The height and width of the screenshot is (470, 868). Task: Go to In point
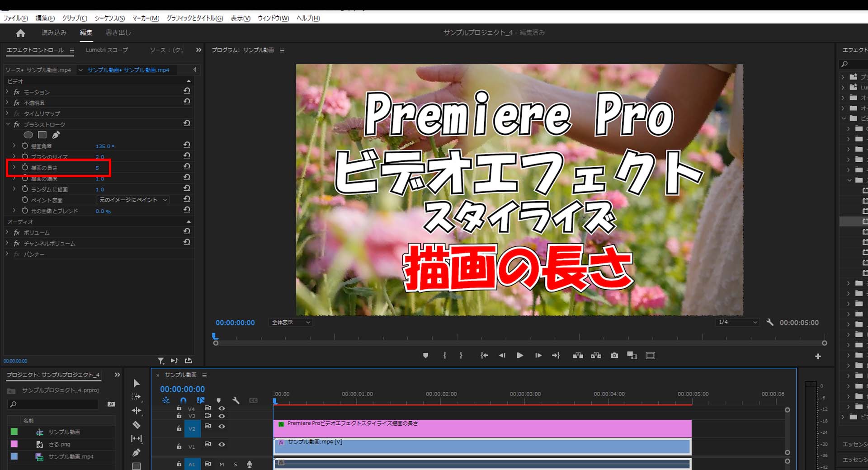(484, 356)
